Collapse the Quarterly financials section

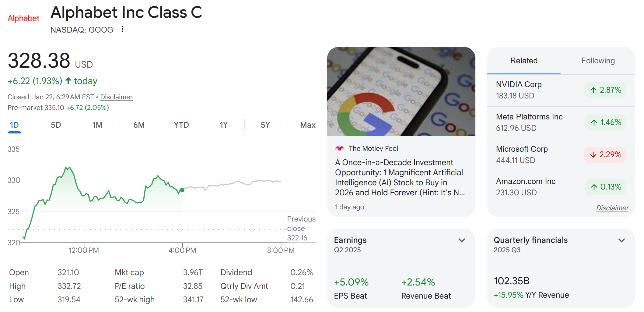[621, 240]
